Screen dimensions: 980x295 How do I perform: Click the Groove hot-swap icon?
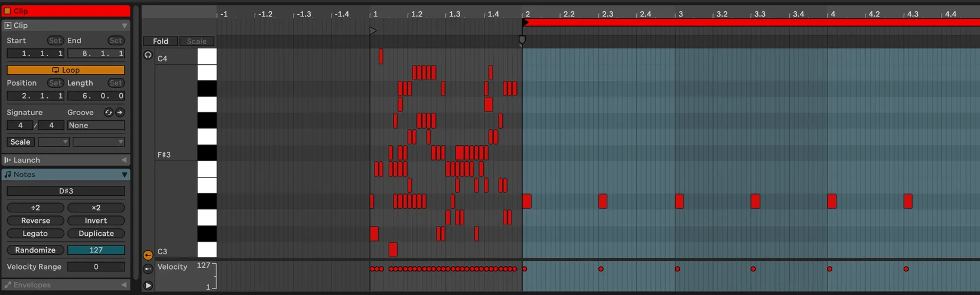108,112
